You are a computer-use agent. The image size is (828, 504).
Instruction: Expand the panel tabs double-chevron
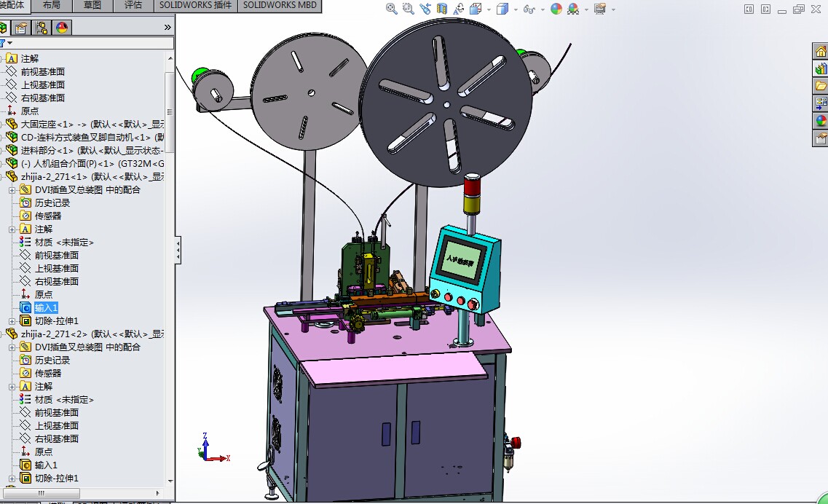[x=167, y=28]
